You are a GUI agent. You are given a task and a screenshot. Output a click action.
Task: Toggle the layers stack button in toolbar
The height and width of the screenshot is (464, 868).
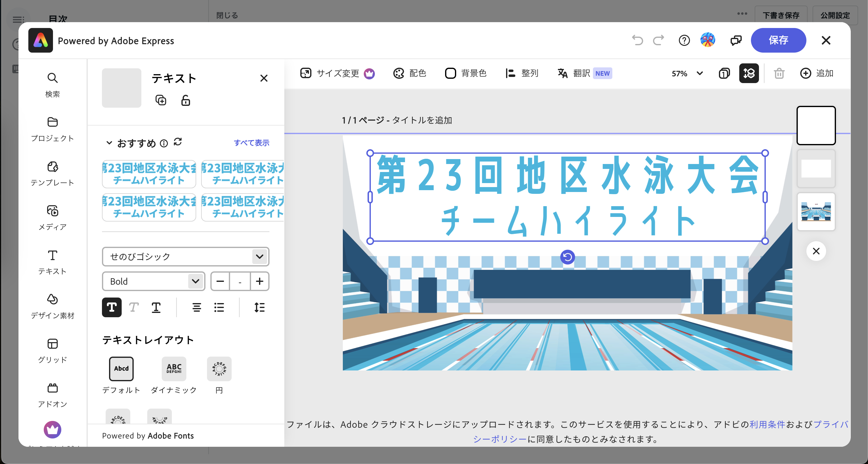point(749,73)
